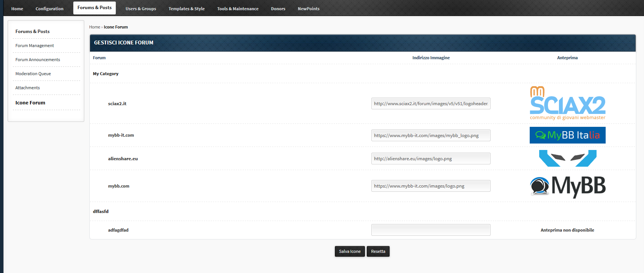Click the dffasfd category label
This screenshot has height=273, width=644.
(101, 211)
